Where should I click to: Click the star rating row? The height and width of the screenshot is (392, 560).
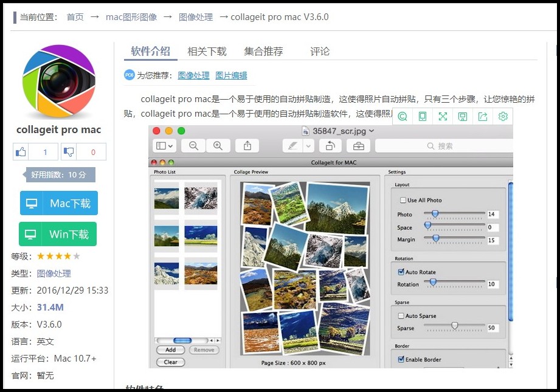point(58,256)
